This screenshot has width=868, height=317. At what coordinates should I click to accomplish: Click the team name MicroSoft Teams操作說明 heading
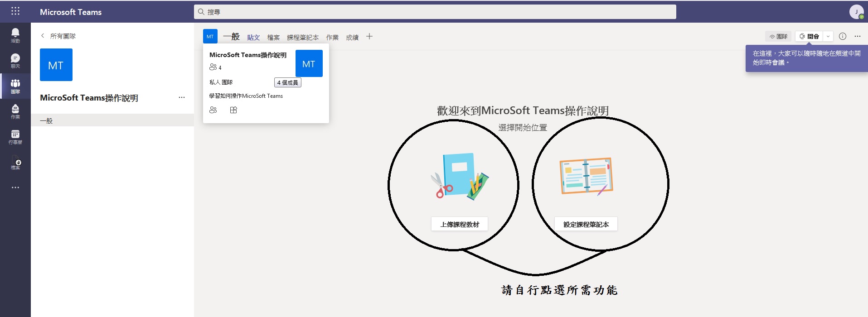89,98
